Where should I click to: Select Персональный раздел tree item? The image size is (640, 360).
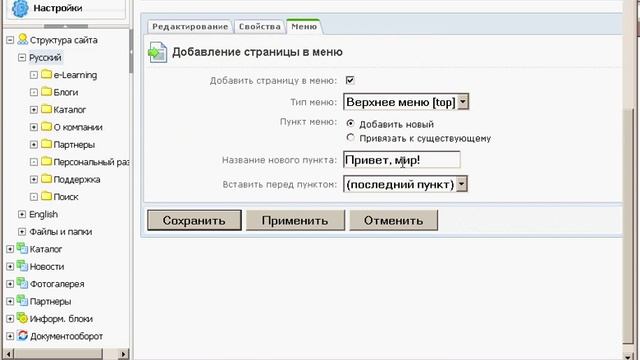91,162
